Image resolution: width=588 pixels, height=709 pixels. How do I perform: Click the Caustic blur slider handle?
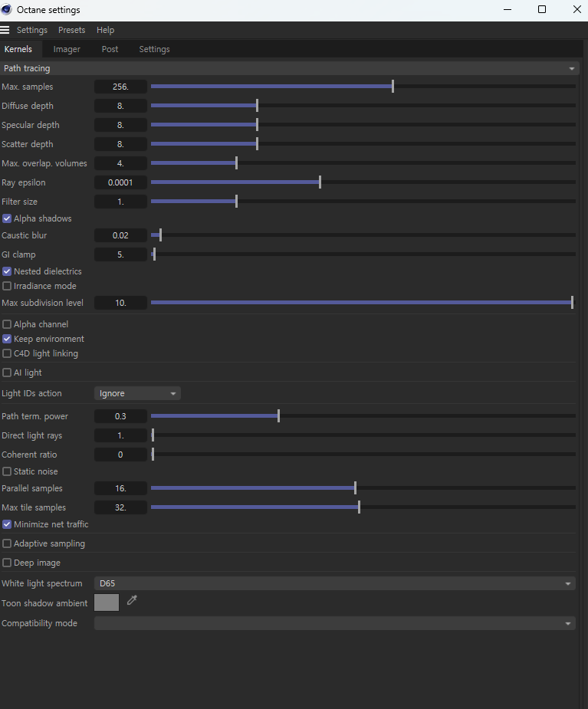tap(160, 235)
